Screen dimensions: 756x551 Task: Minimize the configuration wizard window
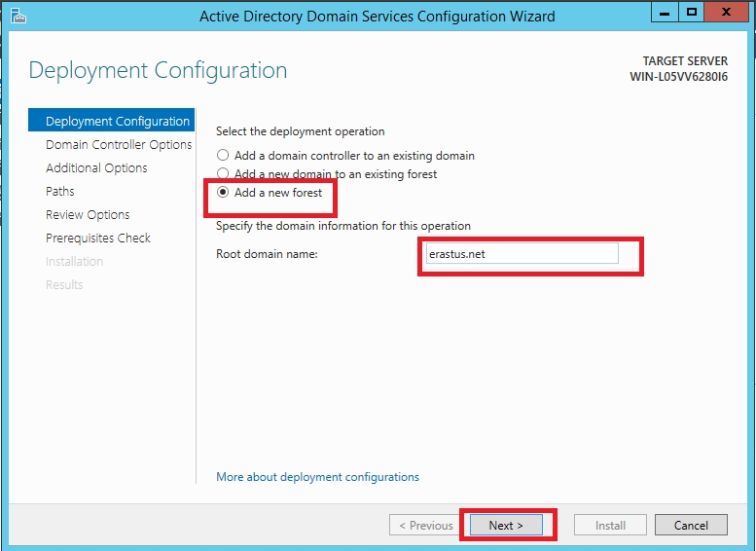click(665, 12)
